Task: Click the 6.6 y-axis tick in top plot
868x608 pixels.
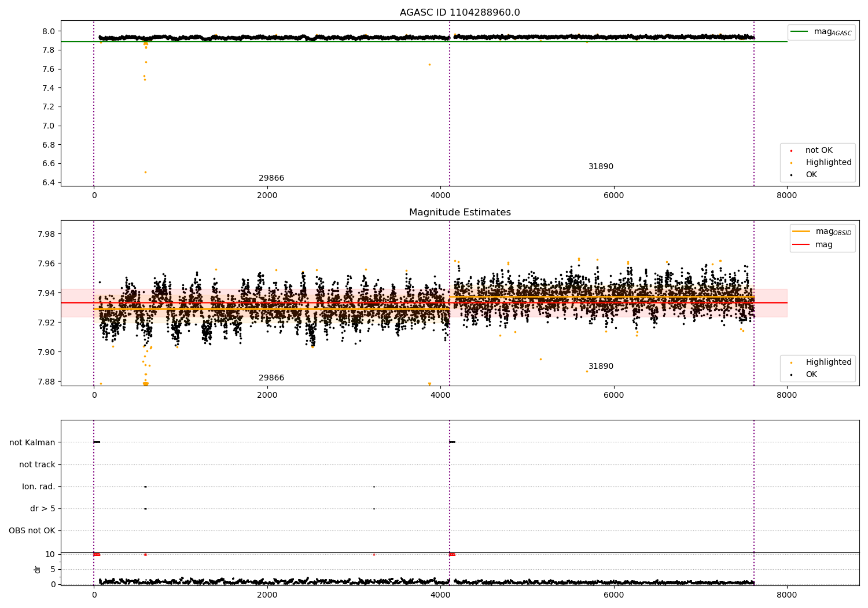Action: coord(49,164)
